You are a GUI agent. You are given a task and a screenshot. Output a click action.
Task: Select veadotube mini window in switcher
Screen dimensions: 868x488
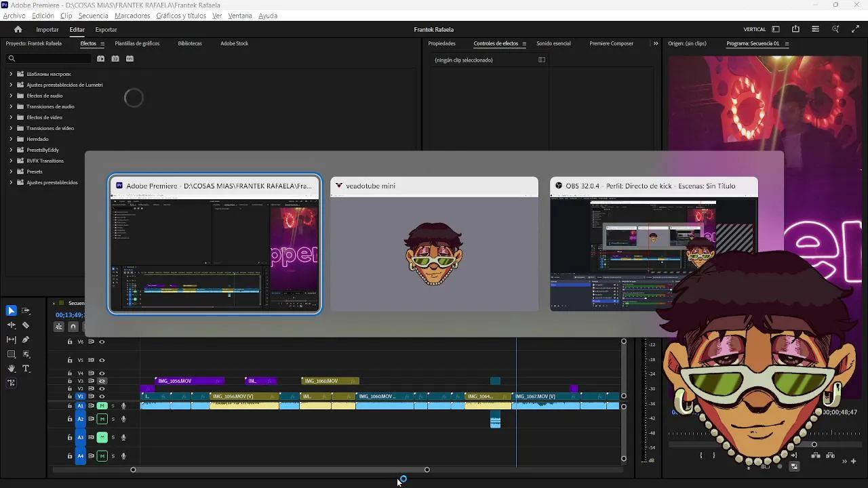434,245
